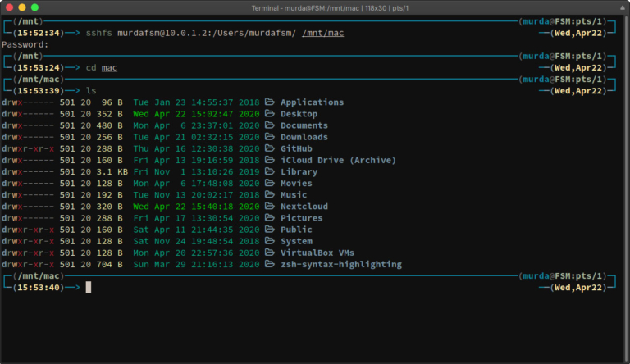The image size is (630, 364).
Task: Click the folder icon beside Public
Action: click(x=270, y=230)
